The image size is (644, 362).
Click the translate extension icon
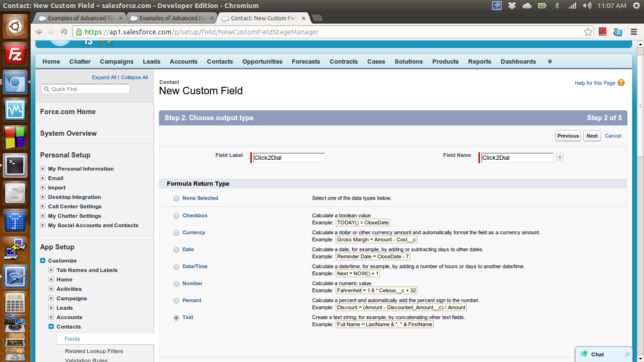coord(618,32)
